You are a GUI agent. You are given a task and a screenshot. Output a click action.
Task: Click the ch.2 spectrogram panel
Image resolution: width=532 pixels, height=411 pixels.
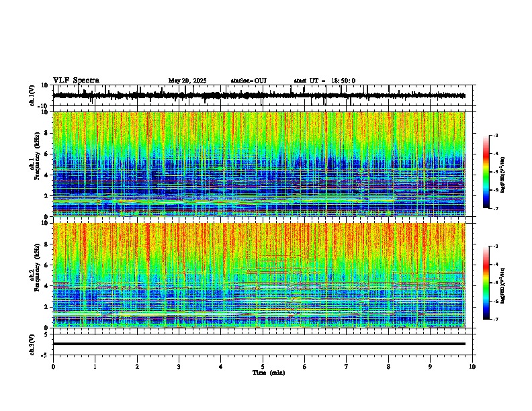pos(259,275)
